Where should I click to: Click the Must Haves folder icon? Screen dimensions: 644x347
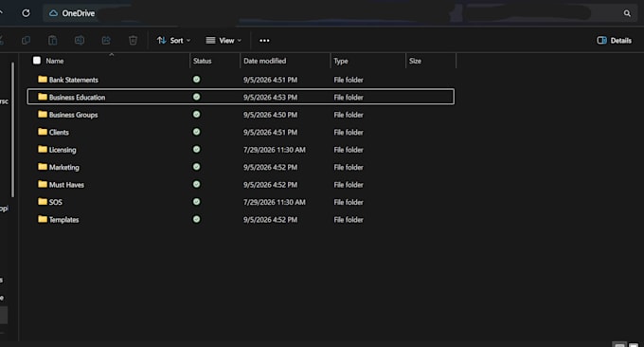(43, 184)
